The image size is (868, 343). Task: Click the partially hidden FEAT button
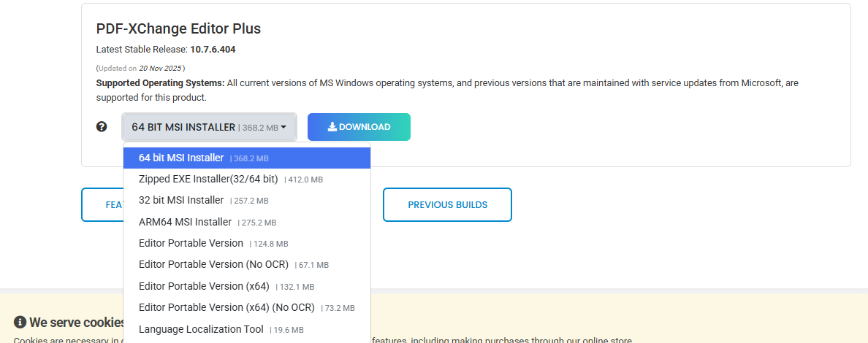[102, 204]
